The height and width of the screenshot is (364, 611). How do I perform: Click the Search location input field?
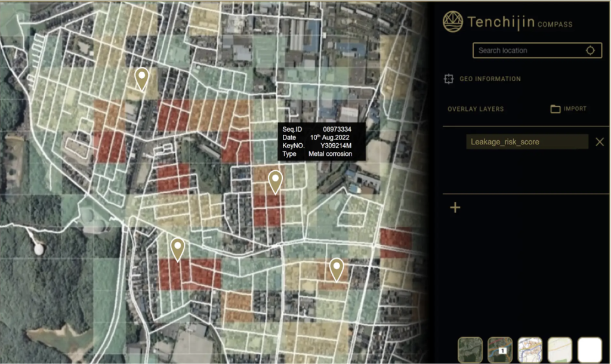[538, 51]
